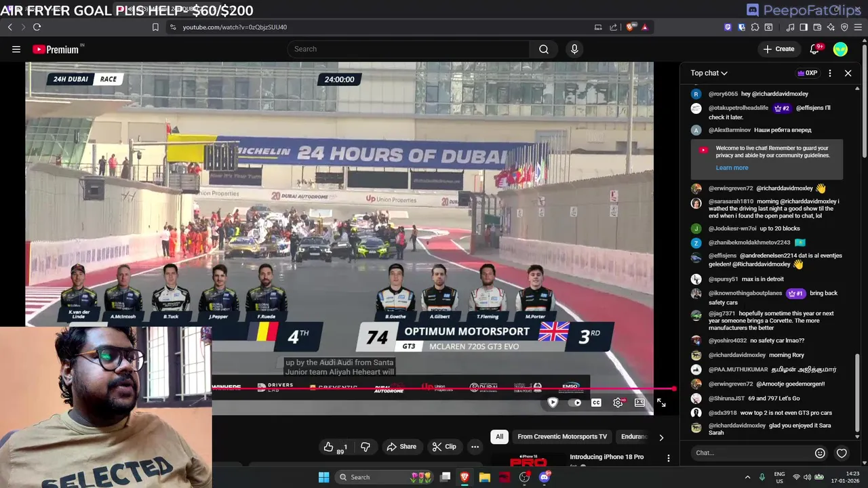Bookmark this page in address bar
The height and width of the screenshot is (488, 868).
click(155, 27)
